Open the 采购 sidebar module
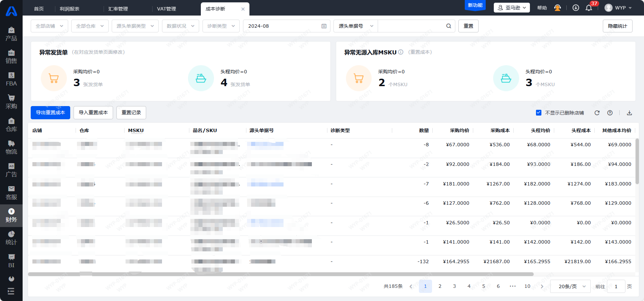The width and height of the screenshot is (644, 301). point(11,102)
